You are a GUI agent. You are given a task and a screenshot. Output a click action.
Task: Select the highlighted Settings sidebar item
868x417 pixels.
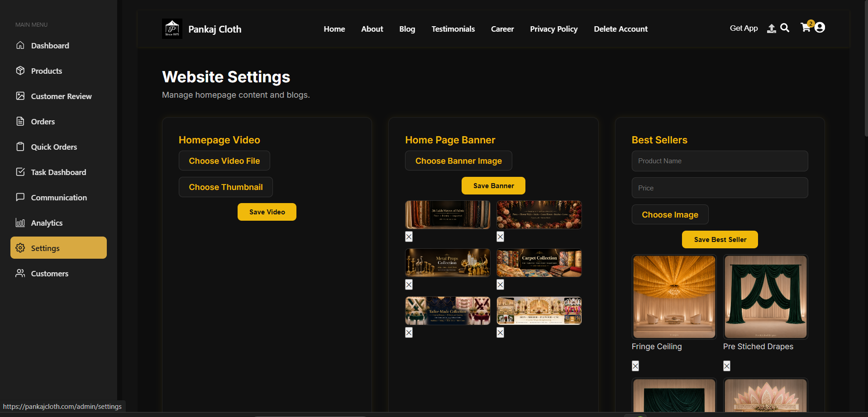[58, 248]
